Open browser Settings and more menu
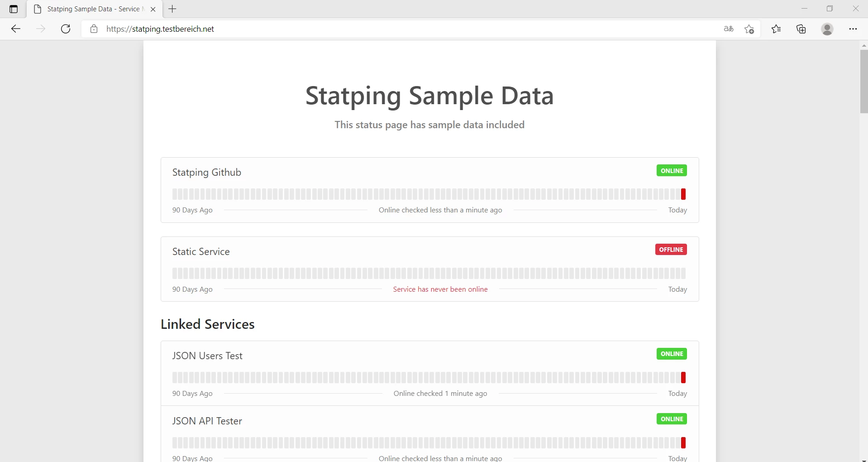The image size is (868, 462). pyautogui.click(x=853, y=29)
